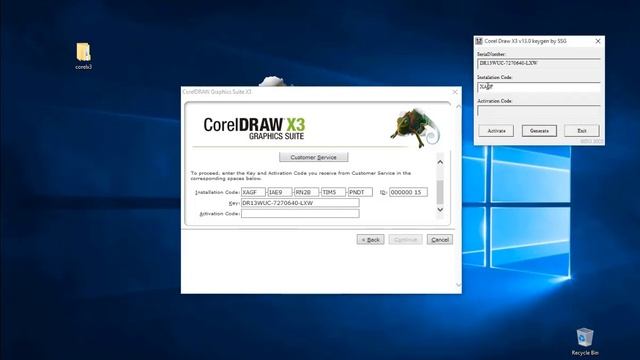Click the Activate button in the keygen window

pos(496,131)
